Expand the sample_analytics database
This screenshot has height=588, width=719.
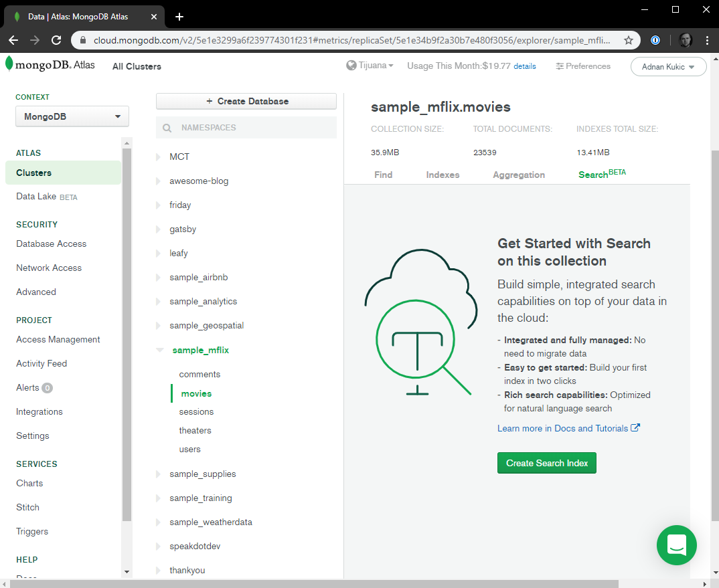click(x=158, y=302)
